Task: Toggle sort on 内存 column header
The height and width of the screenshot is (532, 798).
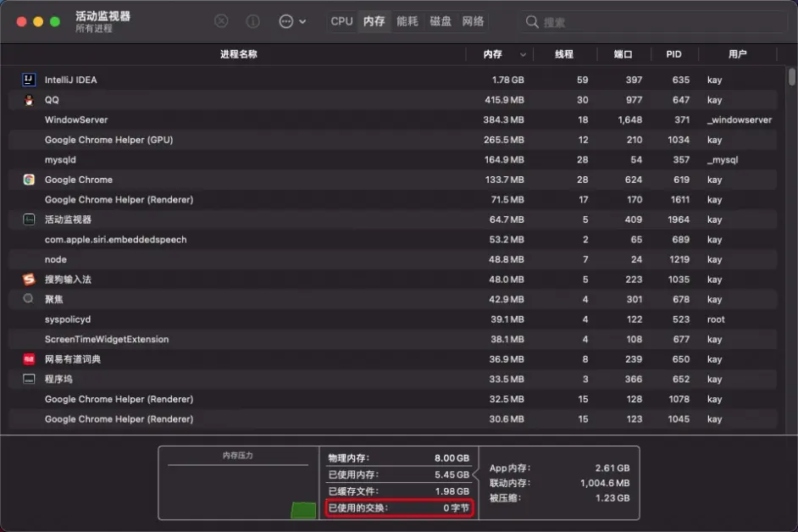Action: 500,54
